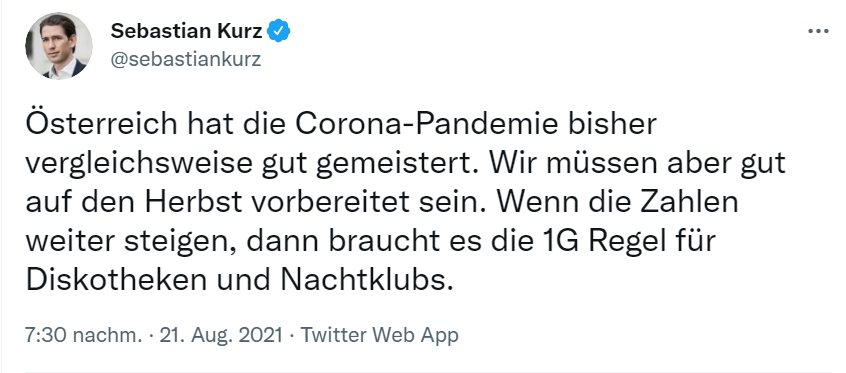
Task: Click the word steigen in the tweet
Action: coord(181,241)
